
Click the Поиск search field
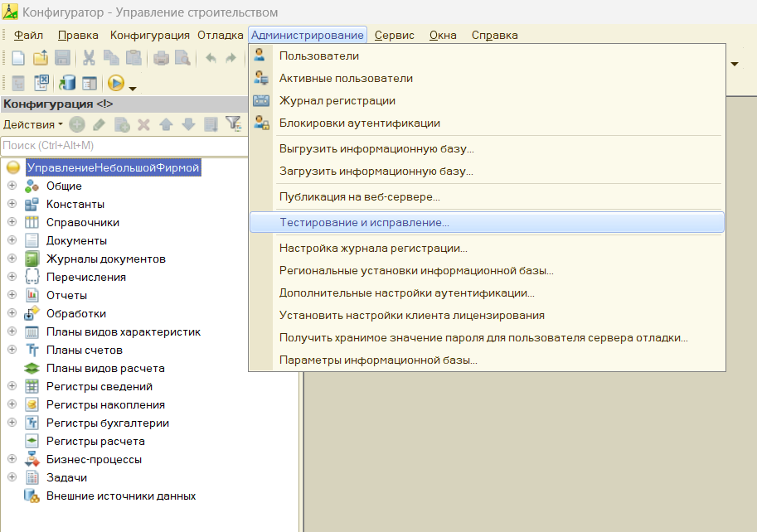click(x=124, y=146)
